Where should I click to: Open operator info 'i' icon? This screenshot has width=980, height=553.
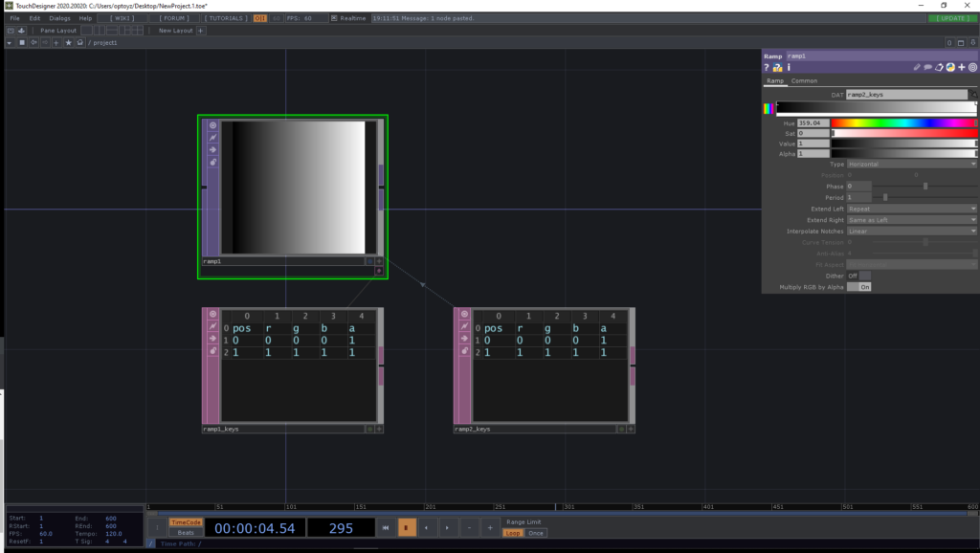tap(789, 68)
